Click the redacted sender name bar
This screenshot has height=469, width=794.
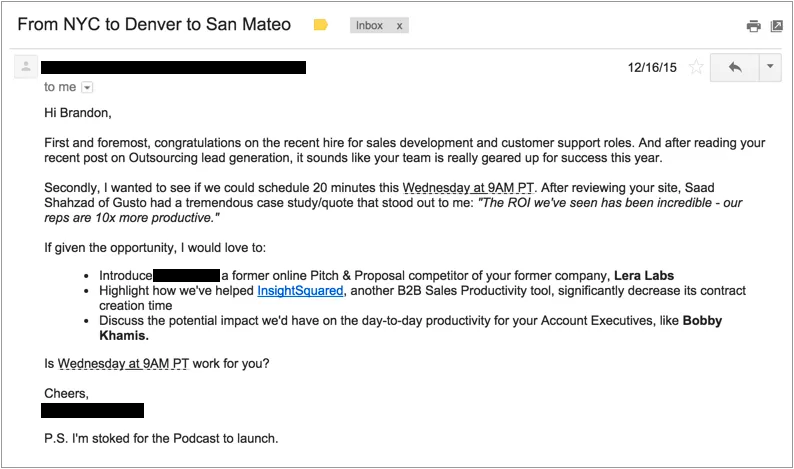[173, 67]
